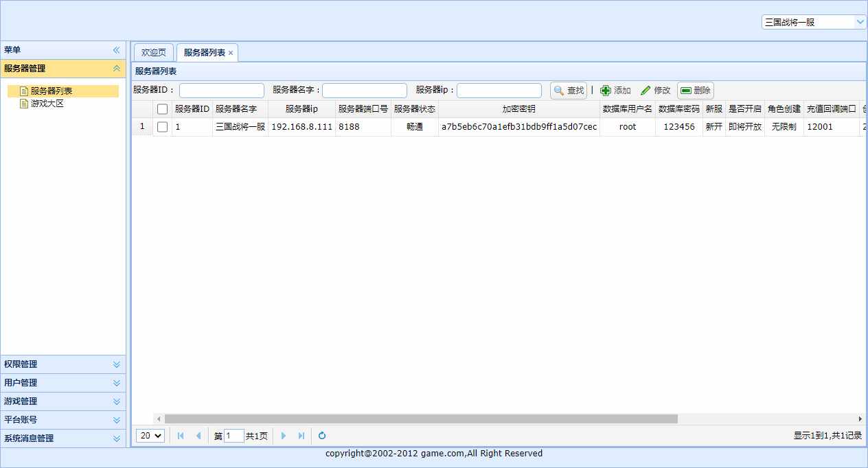Toggle the 服务器管理 panel collapse arrow
Screen dimensions: 868x468
pyautogui.click(x=116, y=68)
